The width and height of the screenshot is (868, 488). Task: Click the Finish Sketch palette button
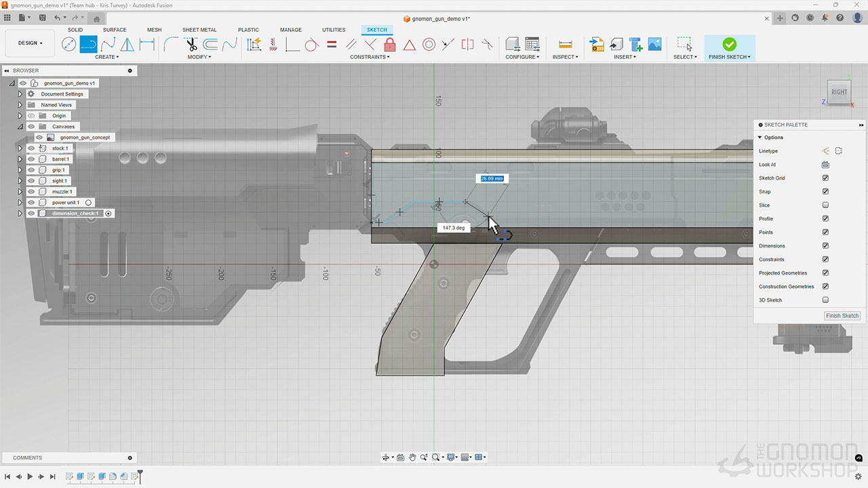click(842, 316)
